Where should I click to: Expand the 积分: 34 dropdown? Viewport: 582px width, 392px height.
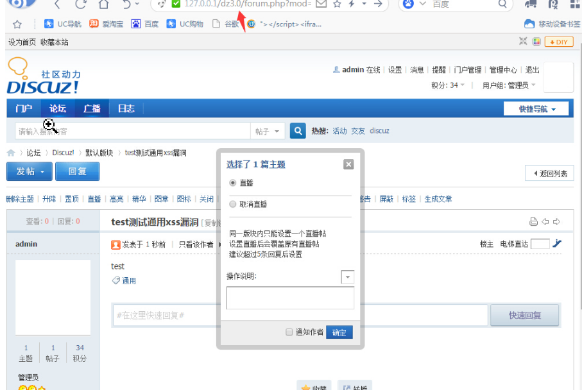tap(448, 85)
